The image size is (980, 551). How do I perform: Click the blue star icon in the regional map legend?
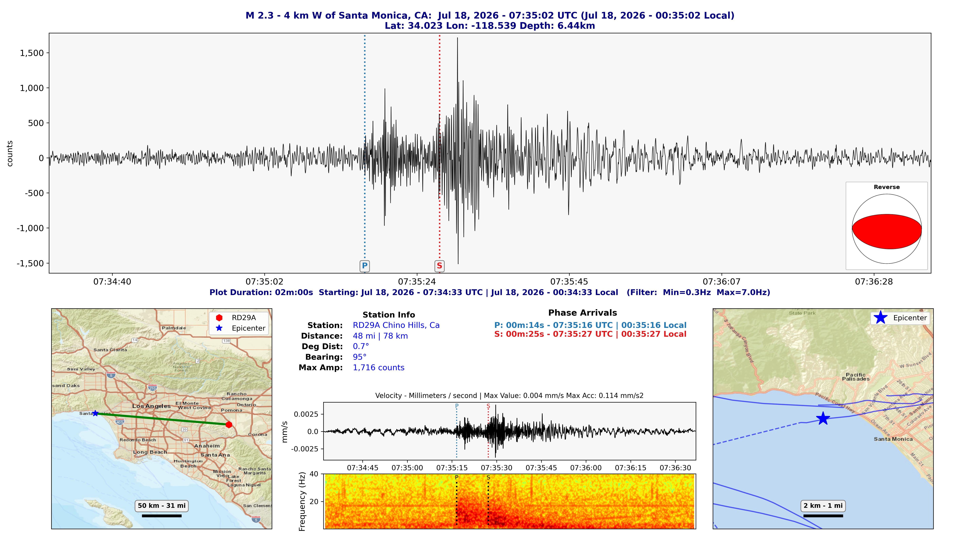[x=219, y=328]
